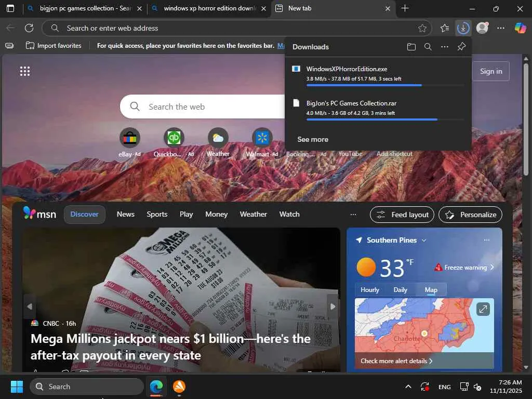Select the Map weather tab

[431, 290]
